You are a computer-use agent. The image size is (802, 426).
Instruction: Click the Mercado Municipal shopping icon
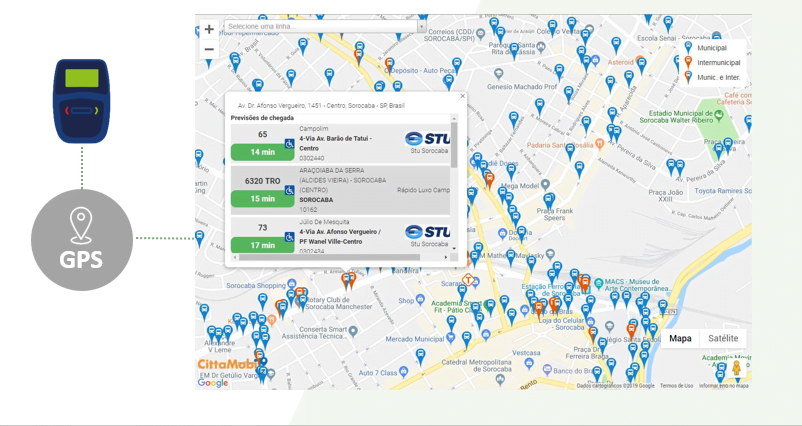[x=451, y=338]
